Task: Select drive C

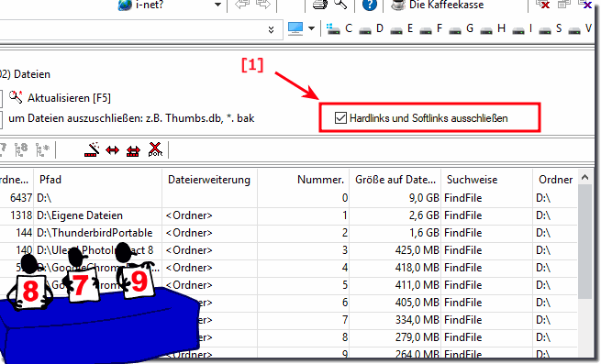Action: click(339, 28)
